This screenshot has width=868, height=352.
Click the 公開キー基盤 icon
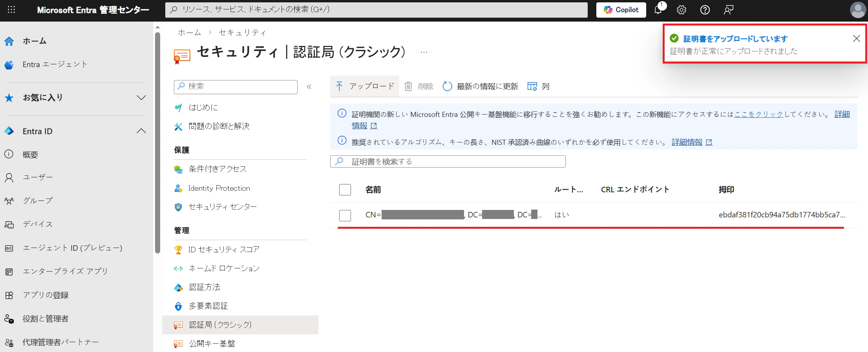coord(178,344)
